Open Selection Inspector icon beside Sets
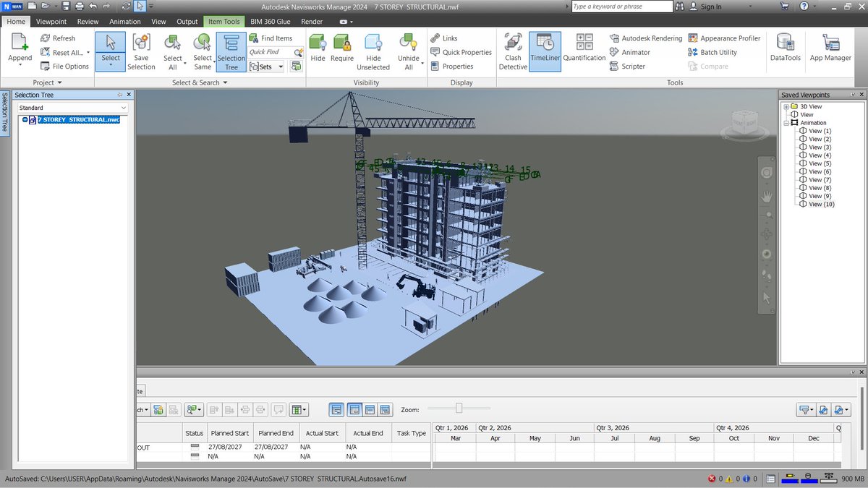868x488 pixels. [x=296, y=66]
